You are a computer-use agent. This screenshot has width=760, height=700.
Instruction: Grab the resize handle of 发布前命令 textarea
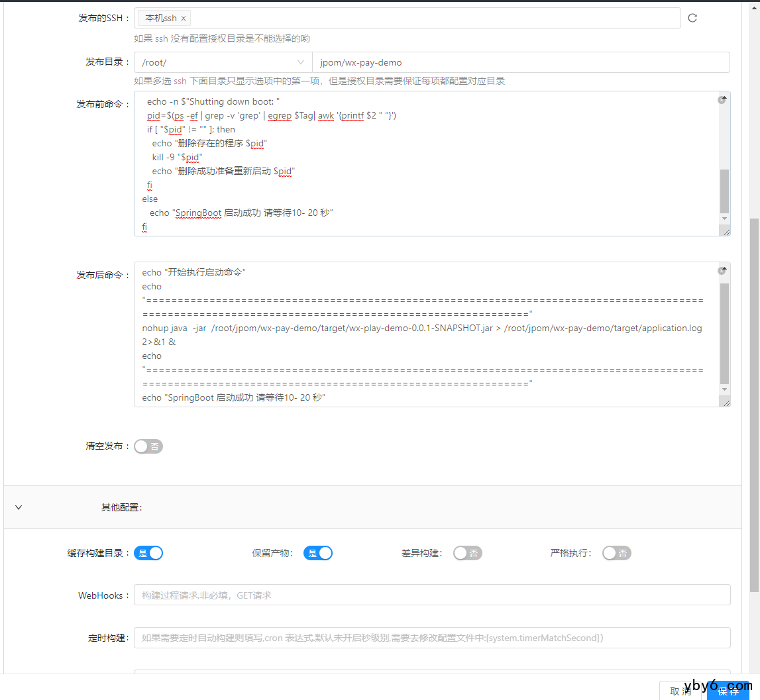(726, 232)
